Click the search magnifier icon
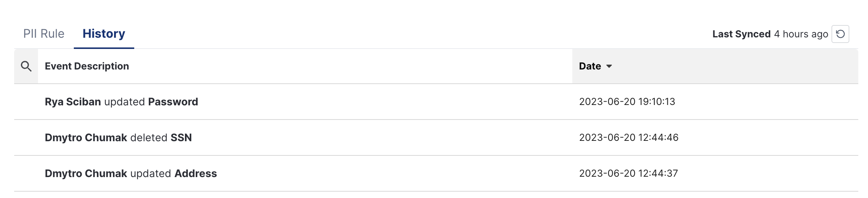 (x=26, y=66)
